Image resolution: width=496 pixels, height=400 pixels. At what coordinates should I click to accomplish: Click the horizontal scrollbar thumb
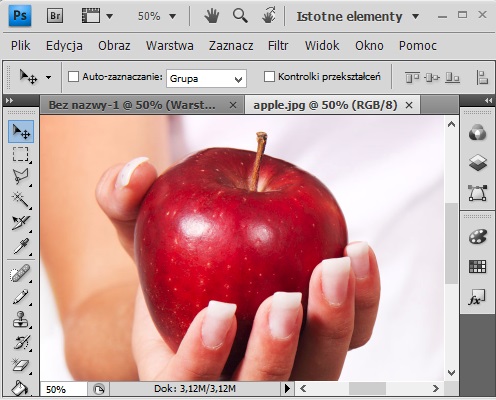(367, 389)
